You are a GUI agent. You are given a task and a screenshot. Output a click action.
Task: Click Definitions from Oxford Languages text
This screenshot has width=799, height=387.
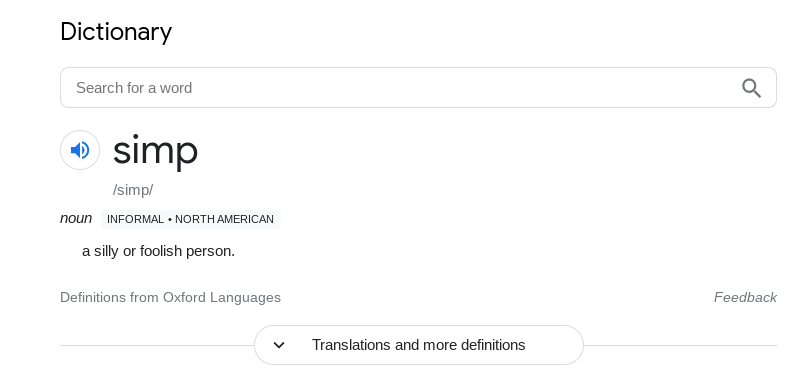pyautogui.click(x=170, y=297)
